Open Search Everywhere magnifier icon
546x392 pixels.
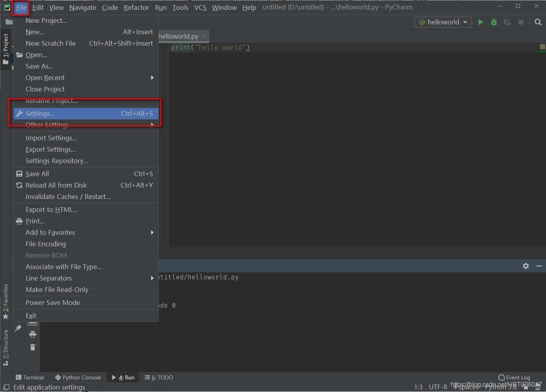click(x=538, y=22)
